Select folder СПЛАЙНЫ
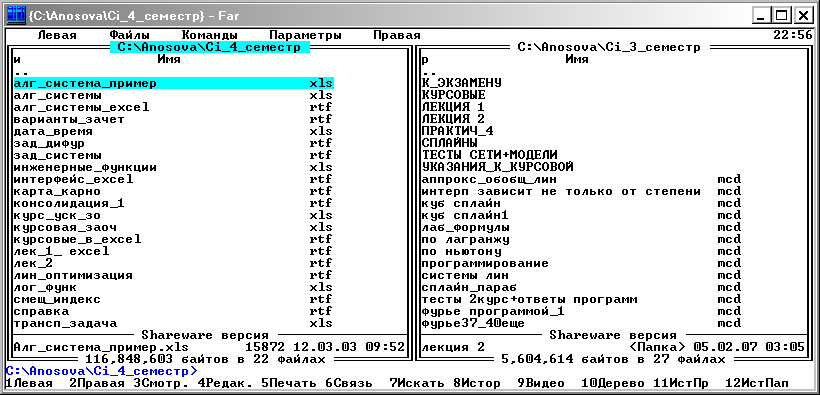 tap(449, 143)
